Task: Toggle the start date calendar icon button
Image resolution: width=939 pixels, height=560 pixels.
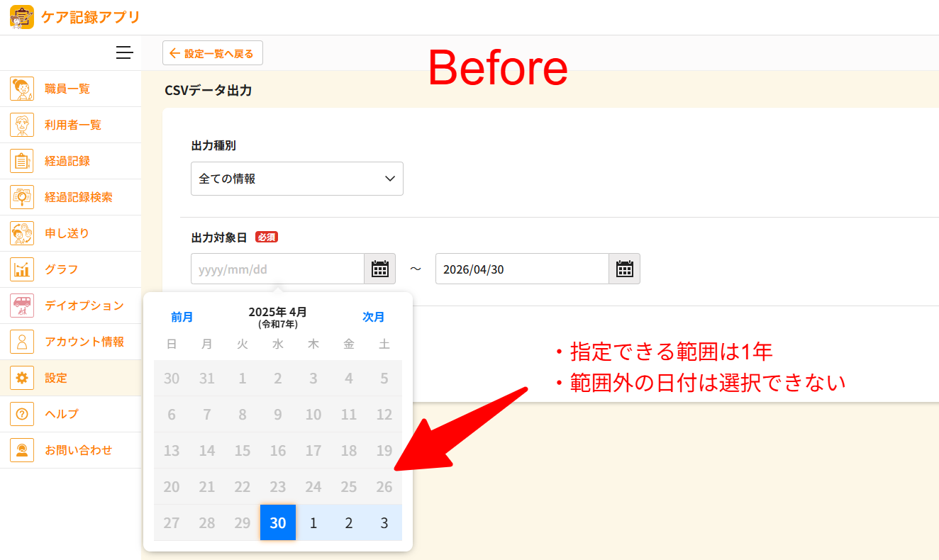Action: coord(379,269)
